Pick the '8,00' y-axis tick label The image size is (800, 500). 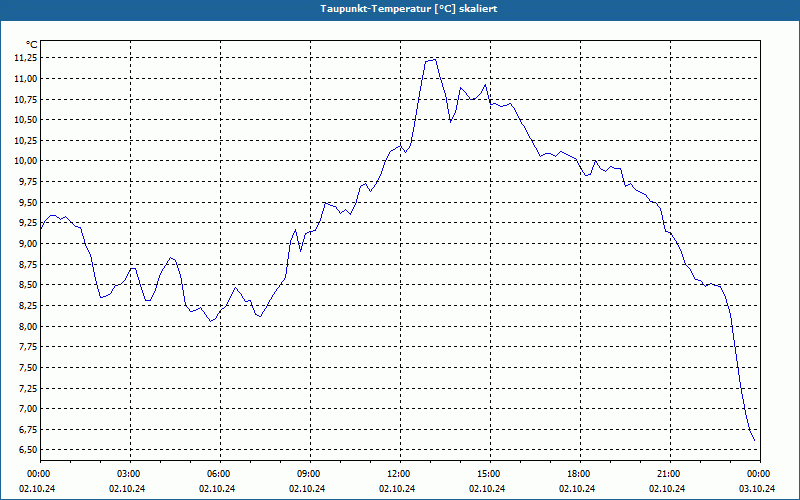(27, 327)
